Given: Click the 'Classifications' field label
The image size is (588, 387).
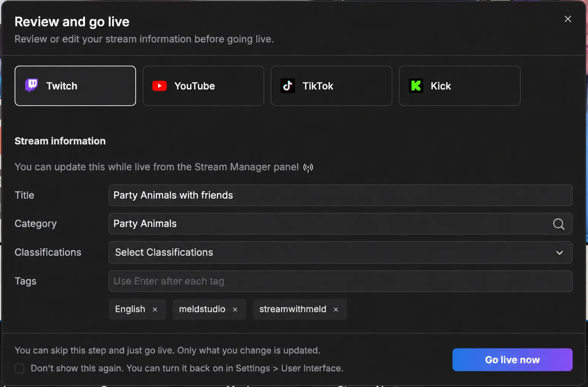Looking at the screenshot, I should coord(48,252).
